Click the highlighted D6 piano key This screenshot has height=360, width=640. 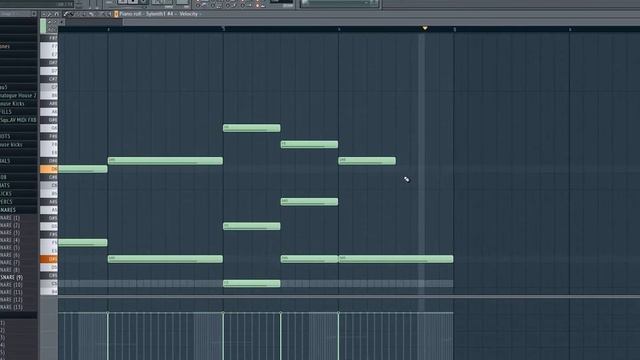[49, 169]
